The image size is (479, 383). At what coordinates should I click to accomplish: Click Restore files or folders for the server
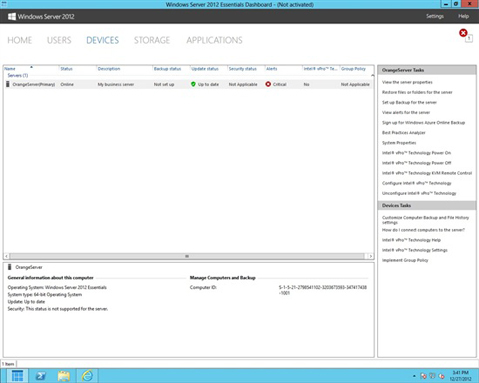click(x=417, y=92)
